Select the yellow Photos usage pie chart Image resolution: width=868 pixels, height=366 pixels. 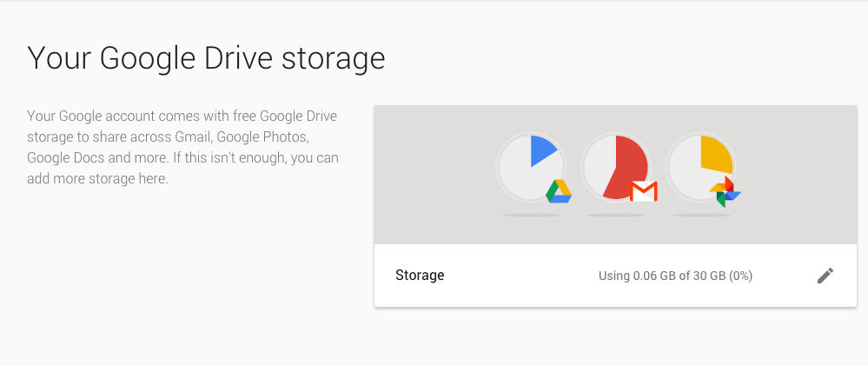(701, 167)
